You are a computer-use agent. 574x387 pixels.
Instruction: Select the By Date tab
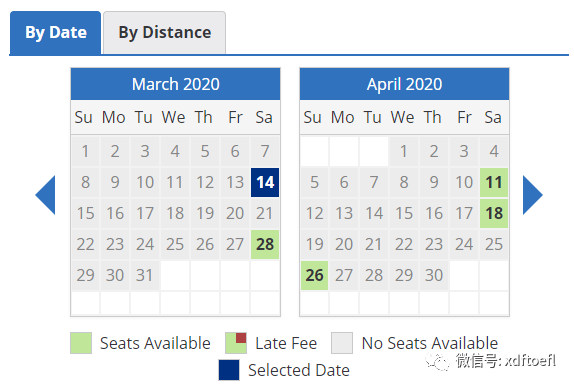click(x=56, y=33)
